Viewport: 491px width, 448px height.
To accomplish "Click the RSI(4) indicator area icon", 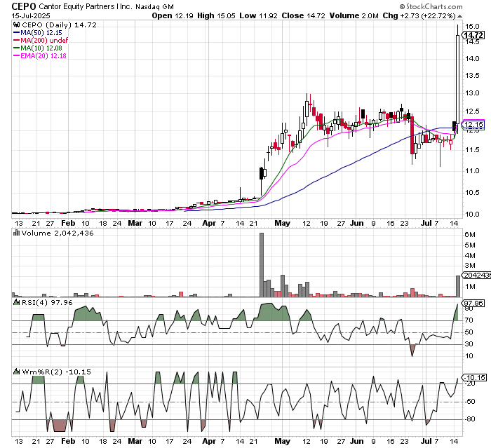I will pyautogui.click(x=16, y=302).
